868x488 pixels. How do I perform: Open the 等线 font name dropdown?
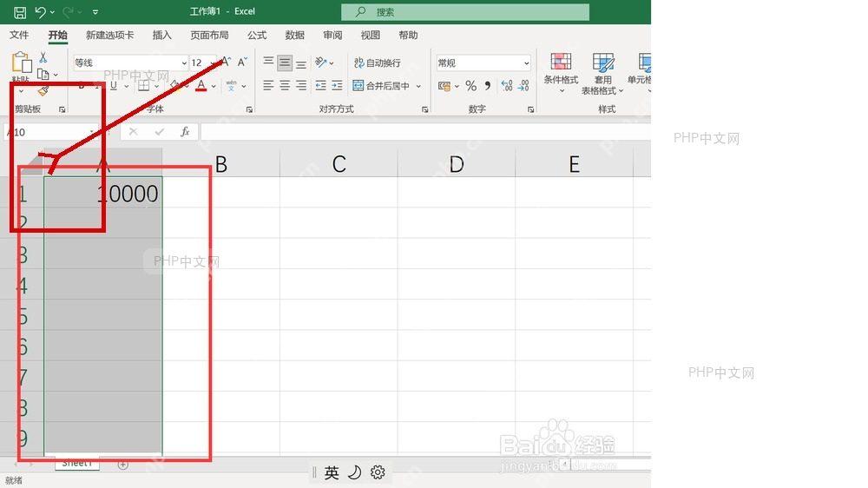pyautogui.click(x=184, y=63)
